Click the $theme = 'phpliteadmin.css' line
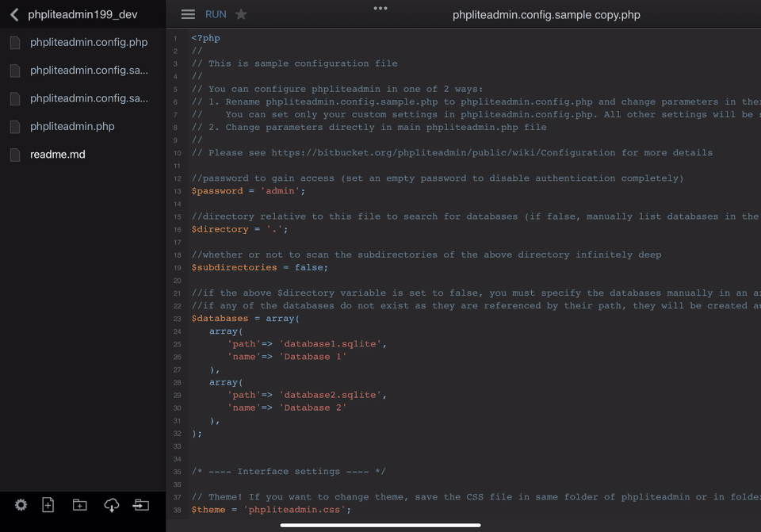 [271, 510]
